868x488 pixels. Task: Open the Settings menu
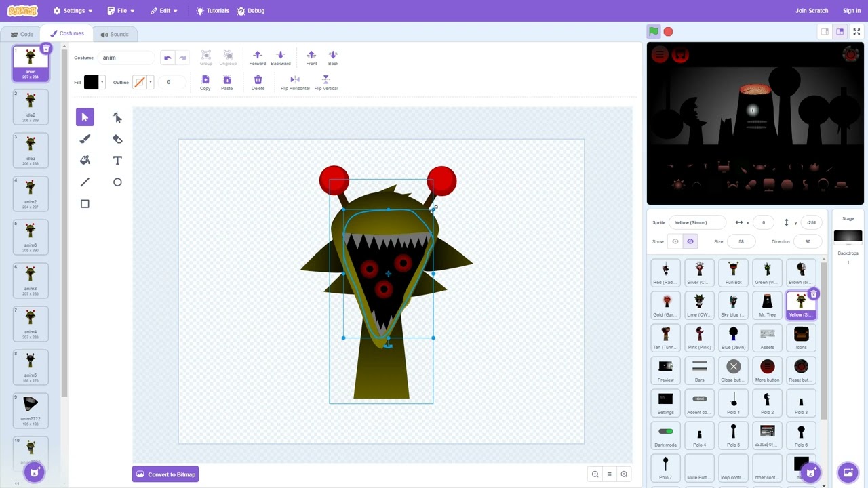click(x=73, y=11)
